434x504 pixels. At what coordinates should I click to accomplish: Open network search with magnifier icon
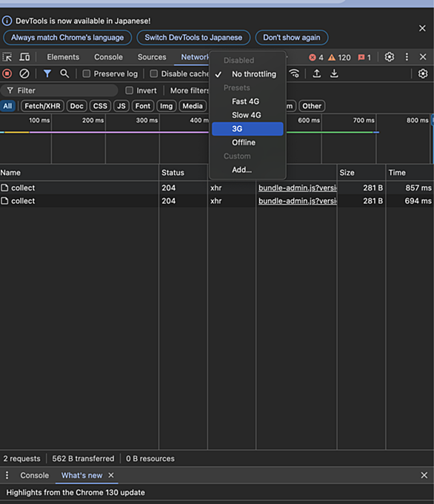click(64, 73)
